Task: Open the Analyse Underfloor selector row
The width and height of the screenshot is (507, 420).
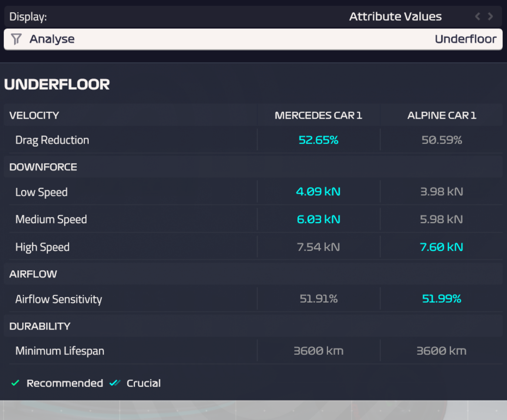Action: point(253,39)
